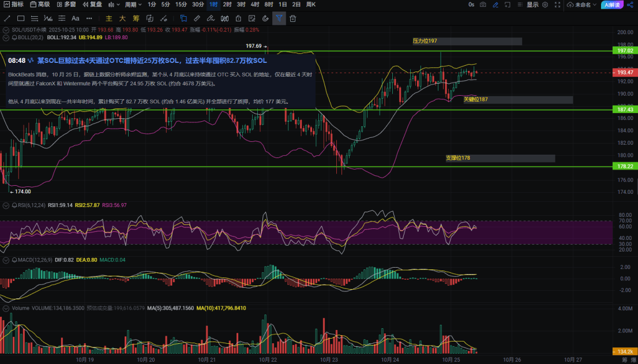Switch to the 4时 timeframe
Screen dimensions: 638x364
coord(255,5)
